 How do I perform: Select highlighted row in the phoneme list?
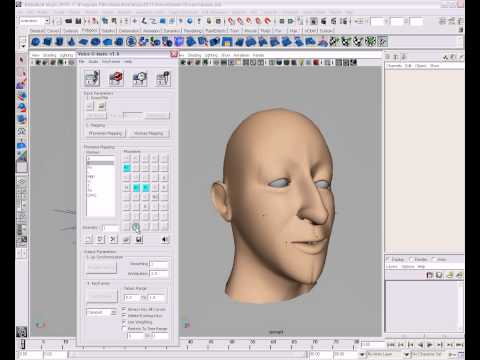coord(100,163)
